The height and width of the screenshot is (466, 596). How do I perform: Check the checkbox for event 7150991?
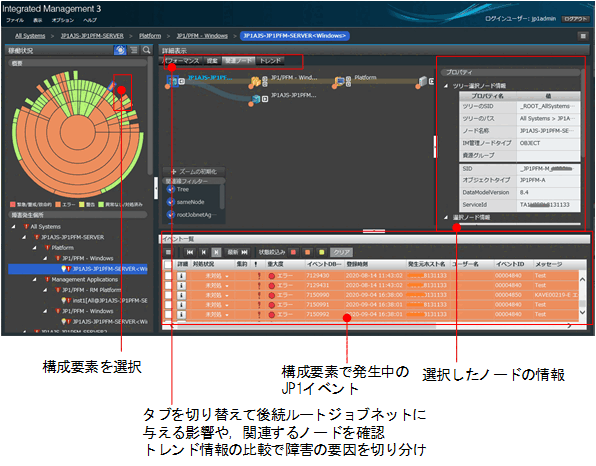click(x=168, y=304)
